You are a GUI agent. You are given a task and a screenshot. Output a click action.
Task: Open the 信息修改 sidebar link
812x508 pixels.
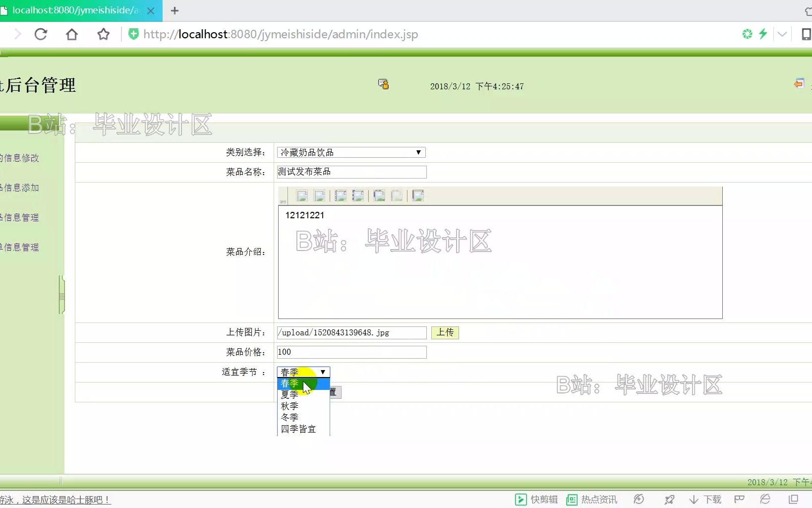(x=20, y=158)
